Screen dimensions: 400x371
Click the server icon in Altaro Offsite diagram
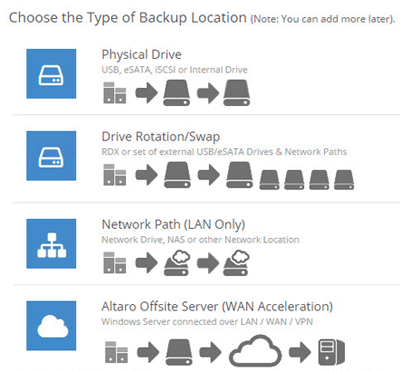pos(116,352)
